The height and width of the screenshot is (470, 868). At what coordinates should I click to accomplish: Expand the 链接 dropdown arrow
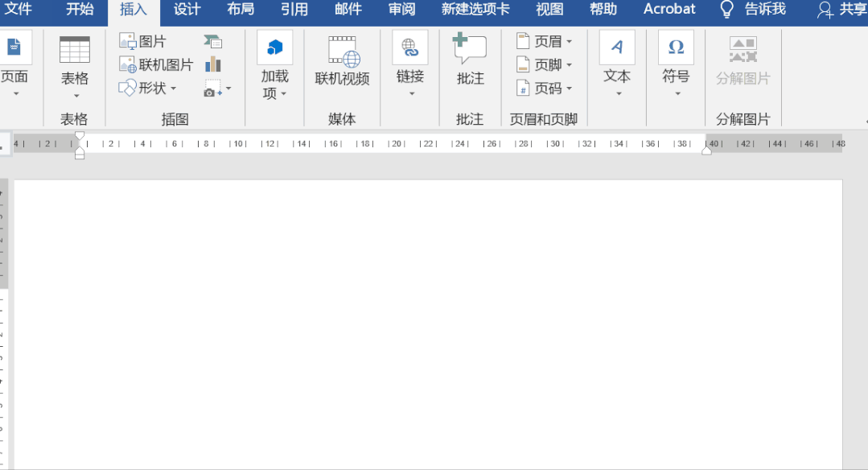tap(411, 94)
